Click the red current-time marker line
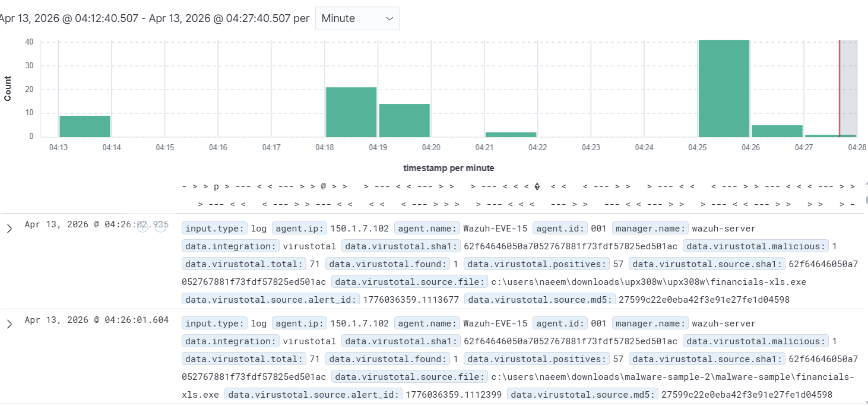 (x=840, y=88)
